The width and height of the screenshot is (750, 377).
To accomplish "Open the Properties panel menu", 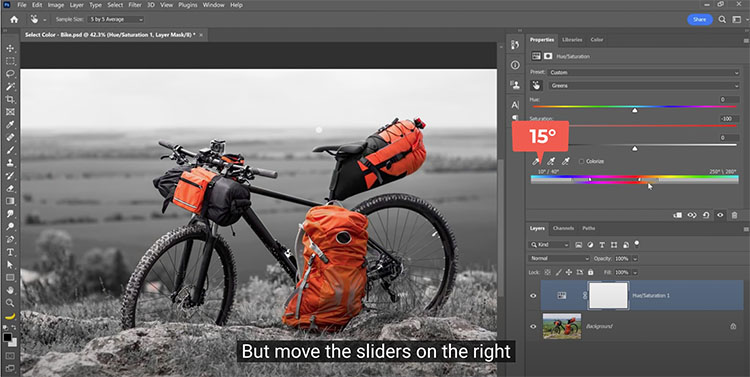I will pyautogui.click(x=746, y=40).
